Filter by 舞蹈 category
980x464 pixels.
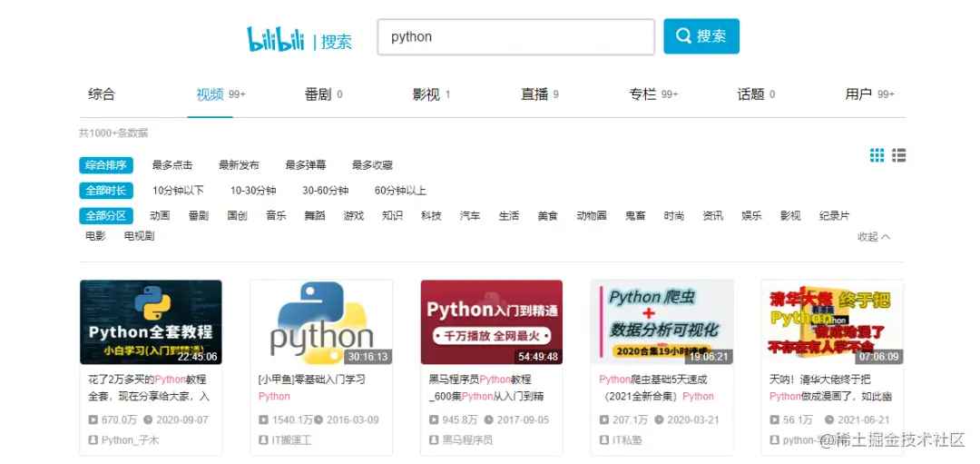coord(315,216)
